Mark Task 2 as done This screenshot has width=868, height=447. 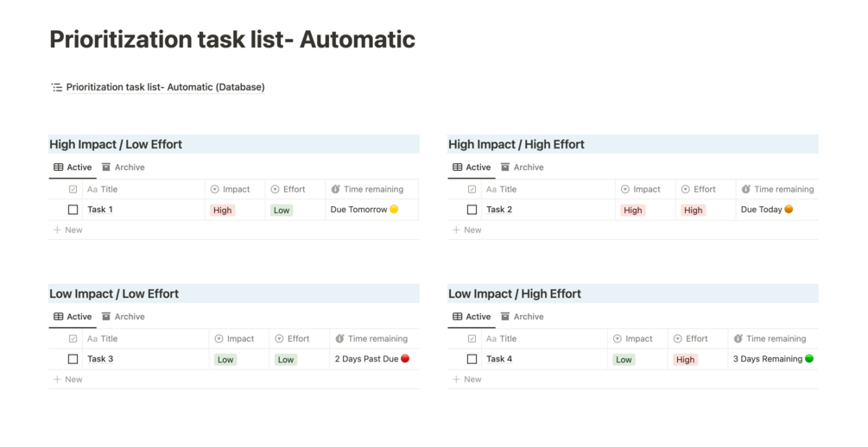pos(472,210)
